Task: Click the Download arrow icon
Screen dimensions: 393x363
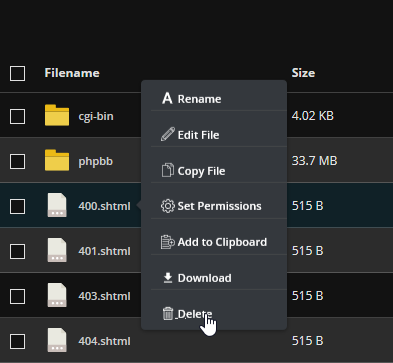Action: pos(168,278)
